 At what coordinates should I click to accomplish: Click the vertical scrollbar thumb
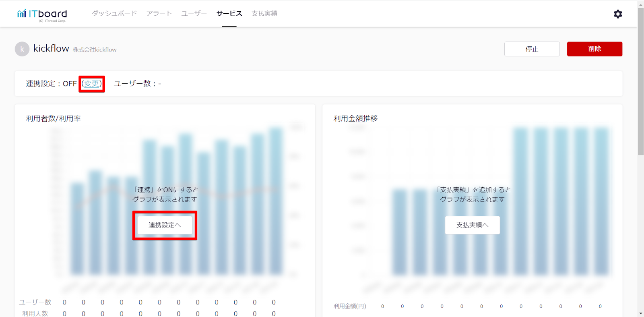pyautogui.click(x=640, y=81)
